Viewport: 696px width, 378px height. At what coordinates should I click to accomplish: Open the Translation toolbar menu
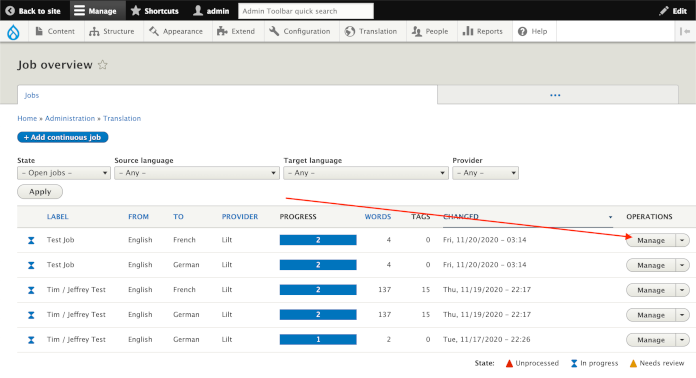point(371,32)
